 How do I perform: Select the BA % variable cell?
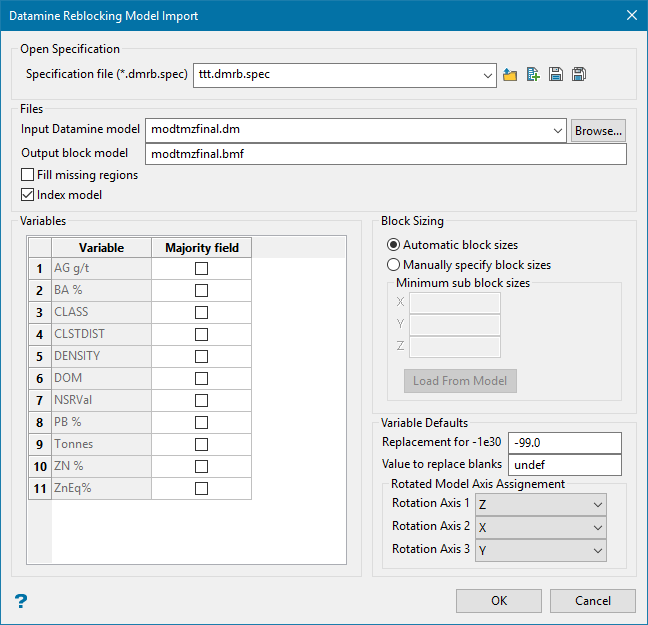point(101,291)
